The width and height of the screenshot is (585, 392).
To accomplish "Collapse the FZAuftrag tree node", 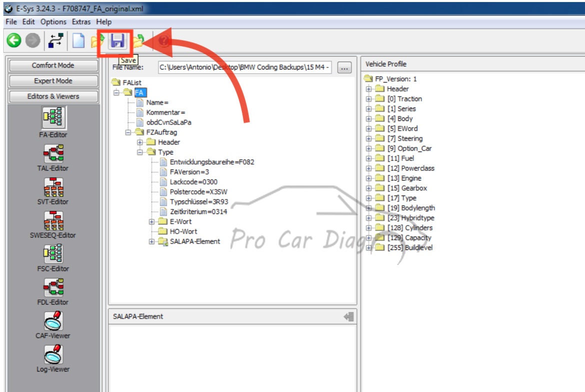I will point(128,132).
